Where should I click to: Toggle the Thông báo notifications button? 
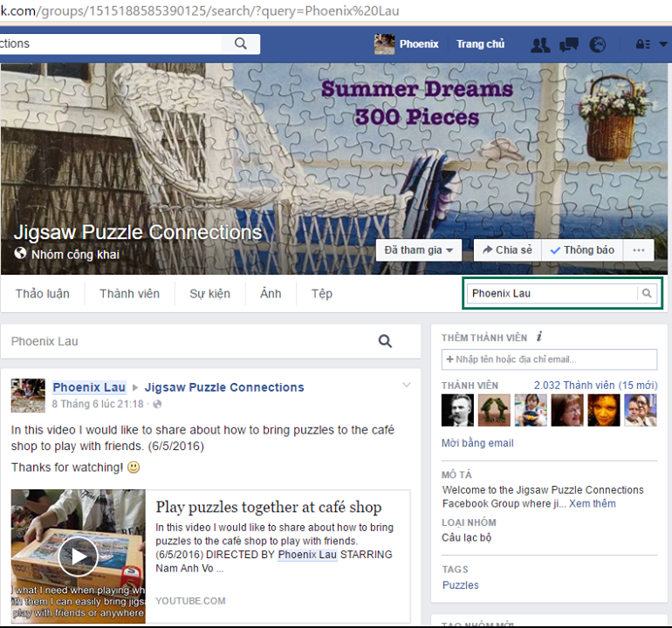[582, 250]
